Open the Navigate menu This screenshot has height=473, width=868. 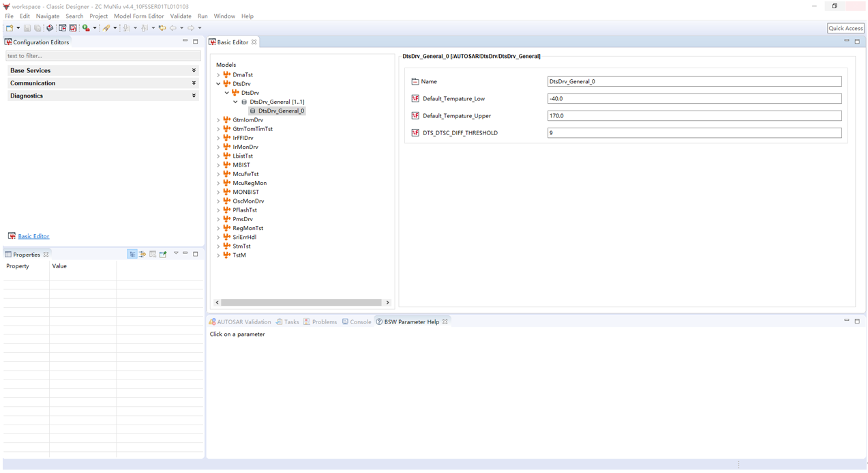tap(48, 16)
